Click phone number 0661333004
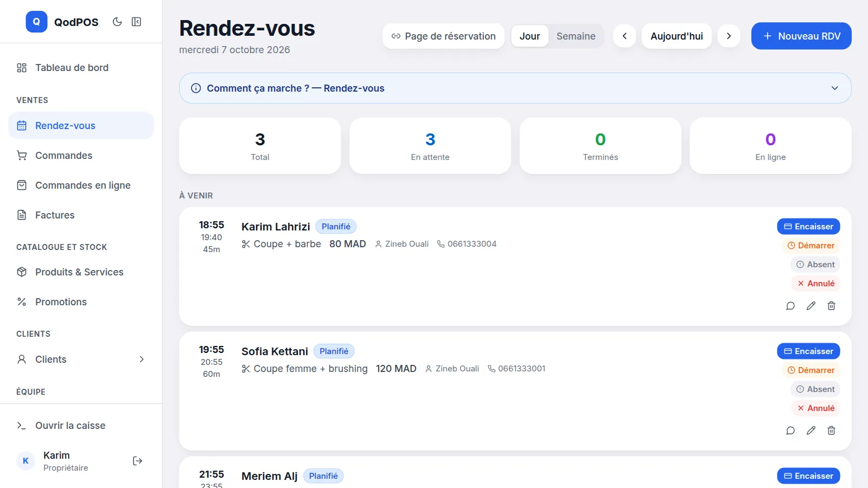The image size is (868, 488). tap(472, 244)
